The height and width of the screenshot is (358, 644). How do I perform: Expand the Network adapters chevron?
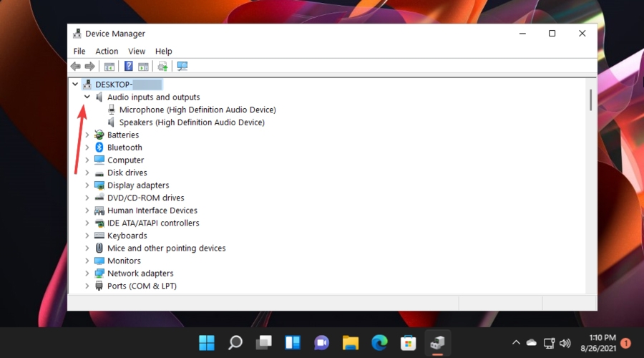pyautogui.click(x=87, y=274)
